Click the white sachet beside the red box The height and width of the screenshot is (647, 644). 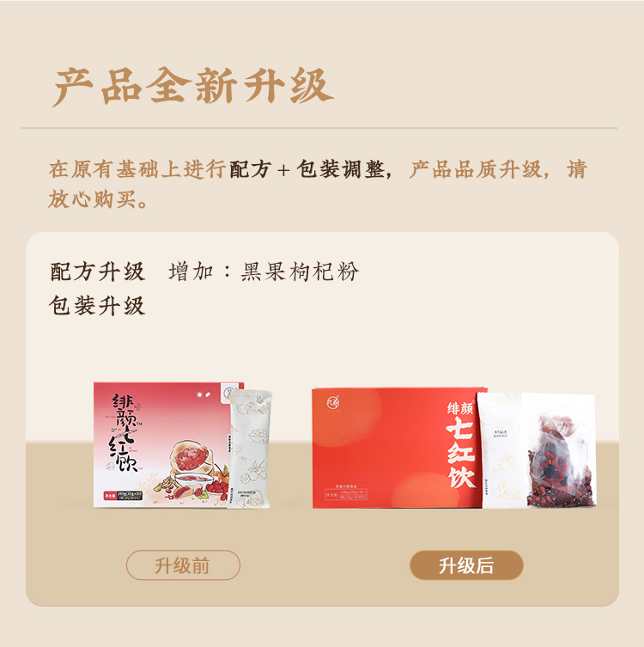pos(501,450)
